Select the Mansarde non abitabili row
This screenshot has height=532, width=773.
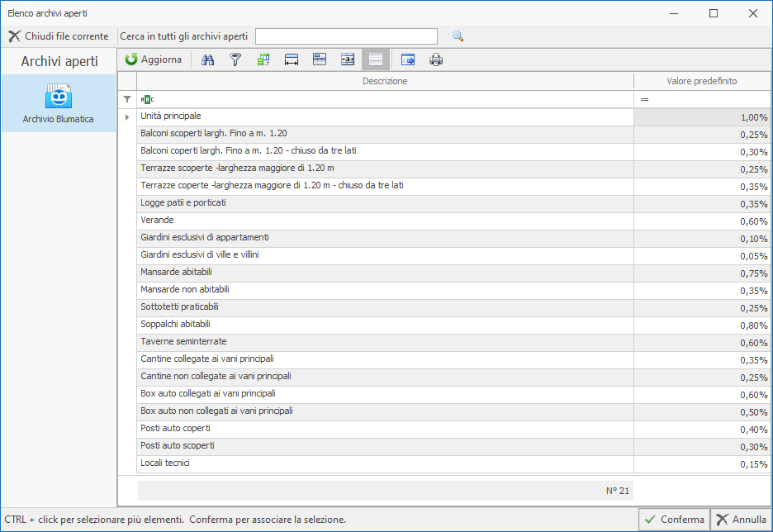click(385, 291)
